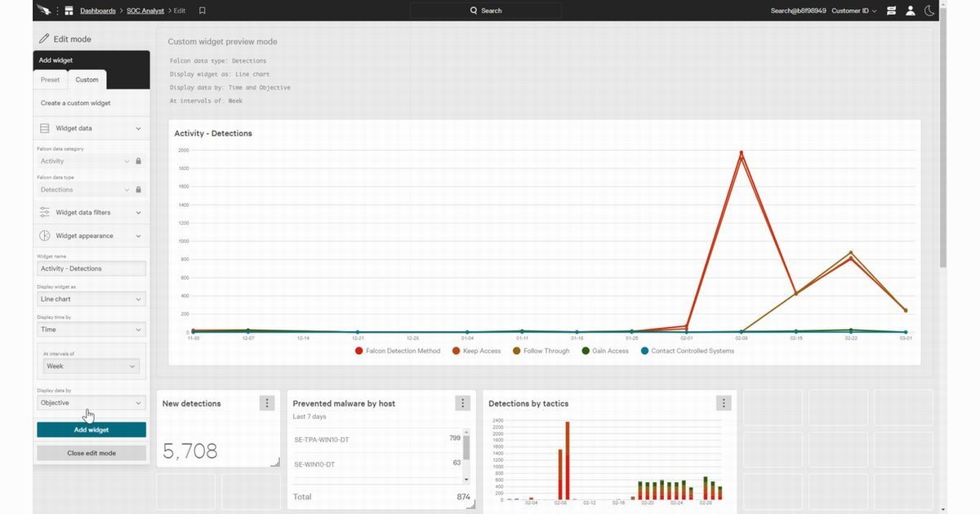The height and width of the screenshot is (514, 980).
Task: Open the Detections by tactics kebab menu
Action: tap(723, 402)
